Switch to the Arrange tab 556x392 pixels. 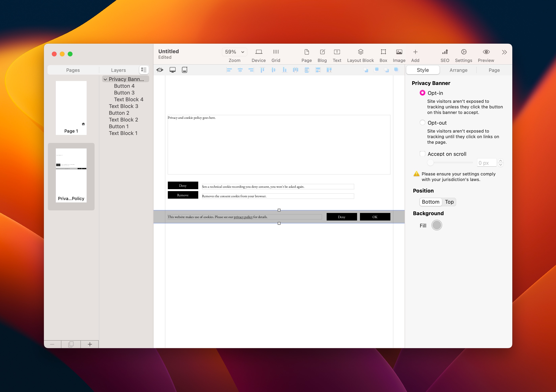click(x=458, y=70)
